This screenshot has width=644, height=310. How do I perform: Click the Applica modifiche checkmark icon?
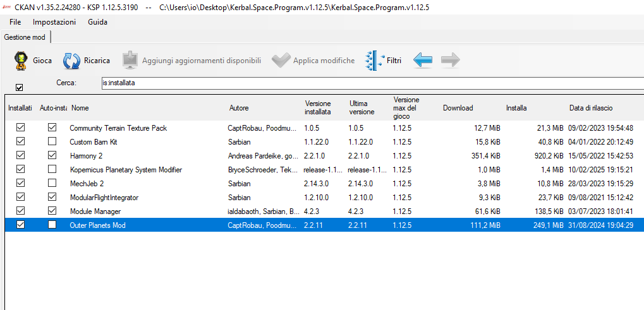tap(281, 61)
